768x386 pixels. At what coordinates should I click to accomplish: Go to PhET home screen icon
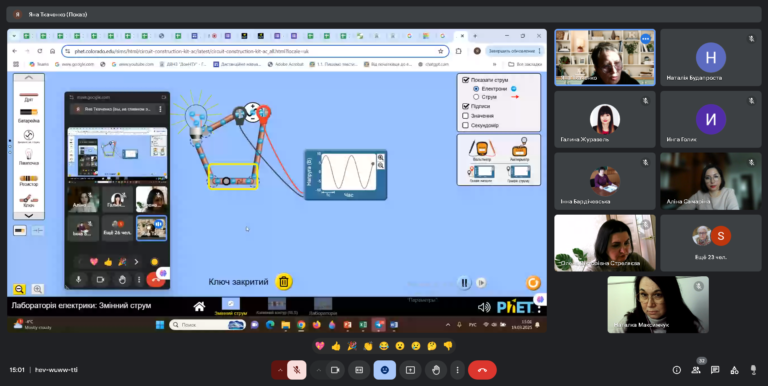tap(199, 307)
